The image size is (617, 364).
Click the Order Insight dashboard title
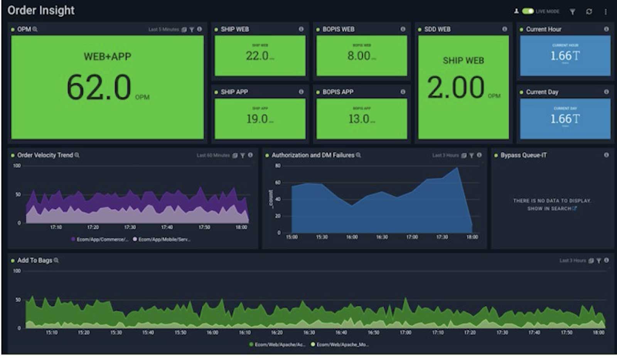(40, 10)
